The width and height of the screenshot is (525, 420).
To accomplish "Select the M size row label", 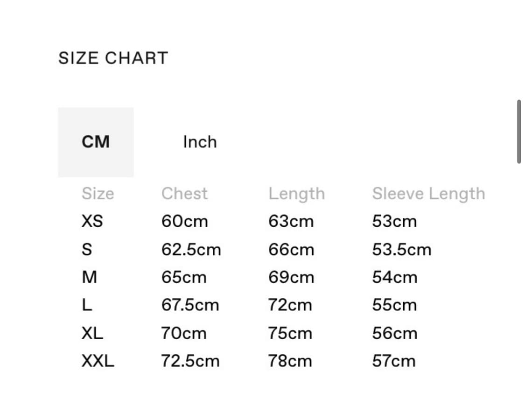I will [x=89, y=277].
